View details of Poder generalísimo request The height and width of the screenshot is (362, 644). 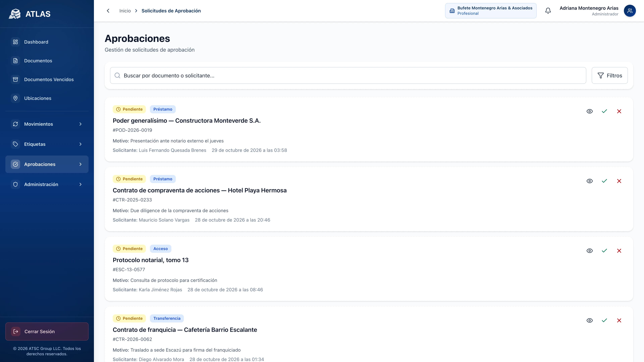pyautogui.click(x=589, y=111)
